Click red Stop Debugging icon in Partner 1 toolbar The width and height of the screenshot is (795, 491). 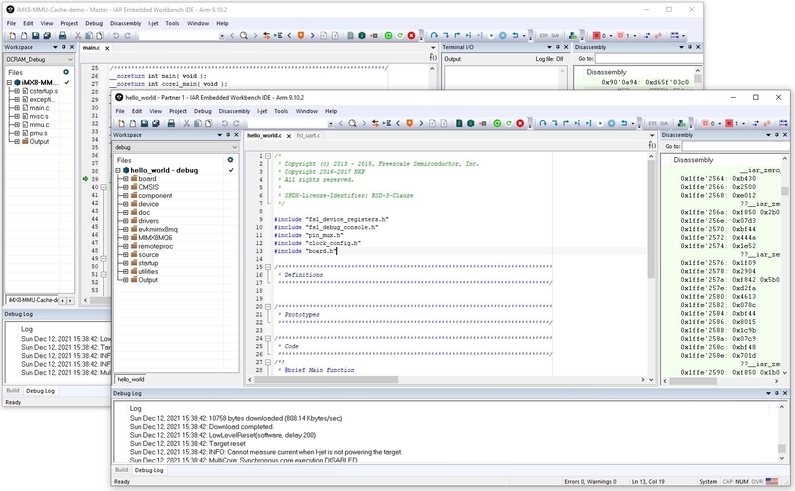coord(520,123)
